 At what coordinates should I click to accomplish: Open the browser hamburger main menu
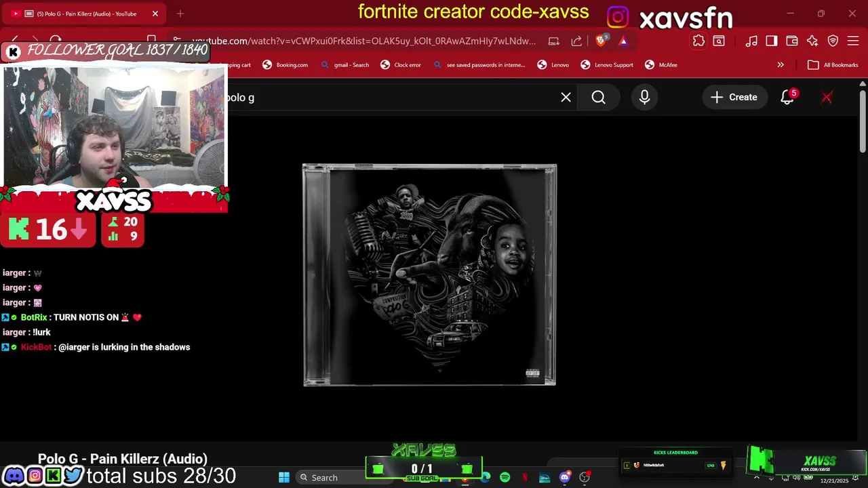point(853,41)
